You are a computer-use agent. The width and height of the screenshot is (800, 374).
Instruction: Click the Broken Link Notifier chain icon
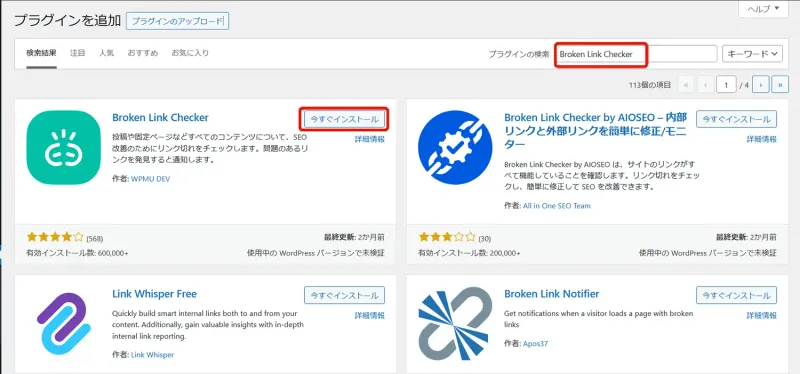[455, 323]
